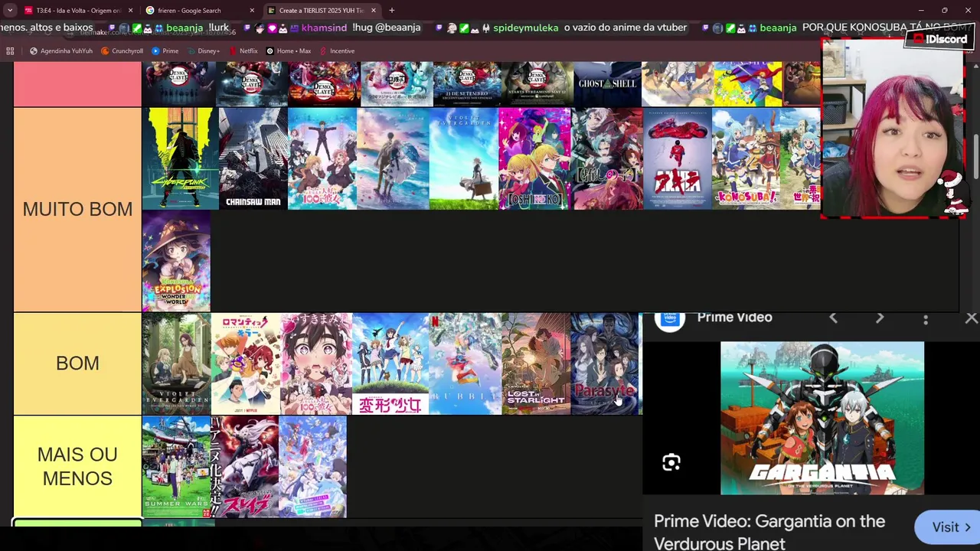Select the Parasyte poster
The image size is (980, 551).
pyautogui.click(x=605, y=364)
